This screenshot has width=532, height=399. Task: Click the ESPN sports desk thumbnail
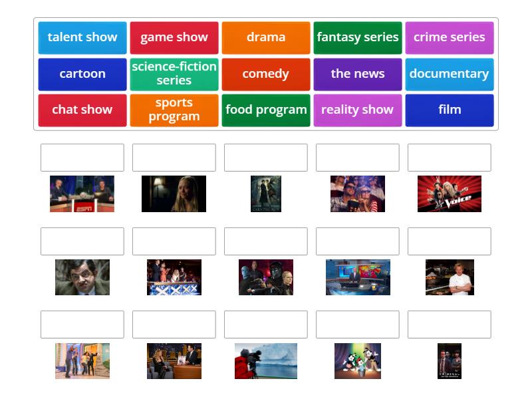(x=81, y=194)
